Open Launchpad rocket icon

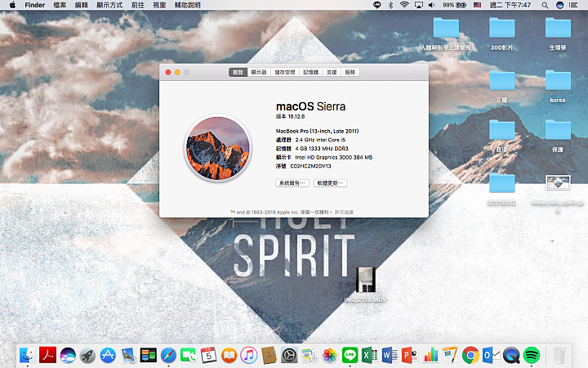87,355
